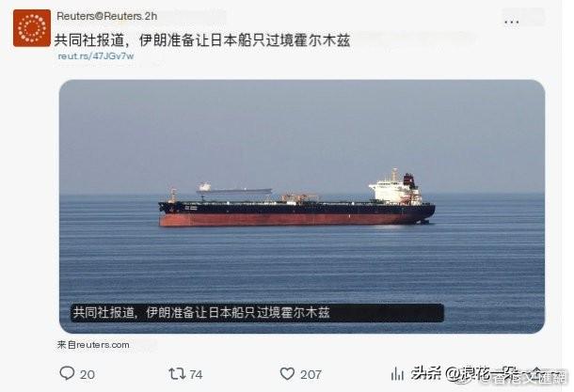Click the 2h post timestamp
574x392 pixels.
pos(151,16)
